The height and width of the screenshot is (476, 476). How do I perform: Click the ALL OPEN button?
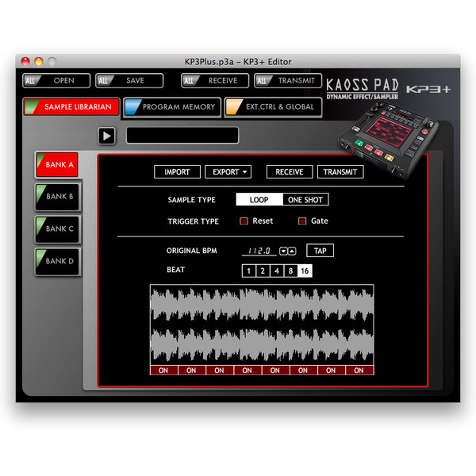point(56,81)
